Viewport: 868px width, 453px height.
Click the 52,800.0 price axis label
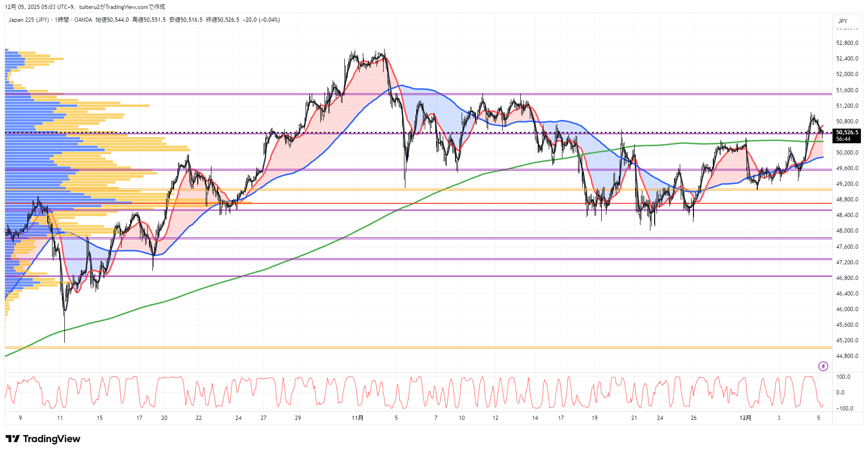point(847,43)
